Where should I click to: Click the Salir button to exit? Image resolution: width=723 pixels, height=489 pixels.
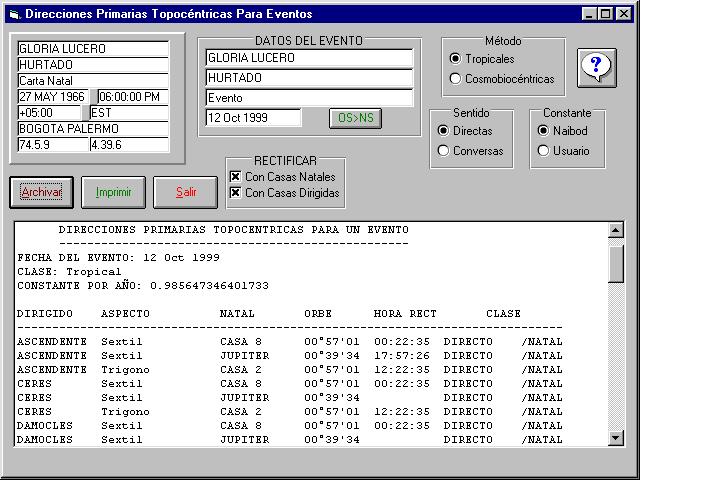pos(186,192)
